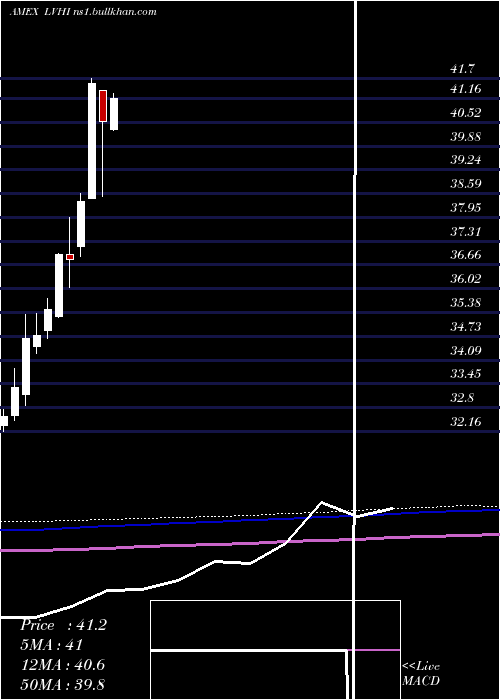Click the 36.66 price axis label
This screenshot has height=700, width=500.
(x=466, y=254)
